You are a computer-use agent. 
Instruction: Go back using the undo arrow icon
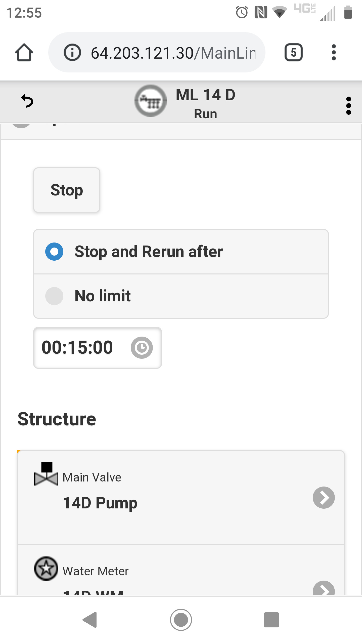[x=27, y=101]
